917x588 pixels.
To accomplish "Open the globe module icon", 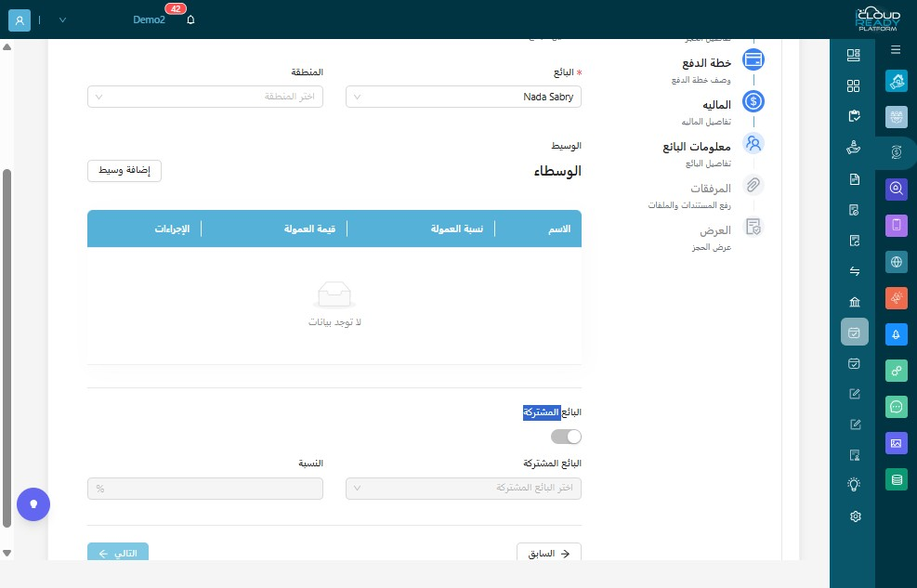I will tap(896, 262).
